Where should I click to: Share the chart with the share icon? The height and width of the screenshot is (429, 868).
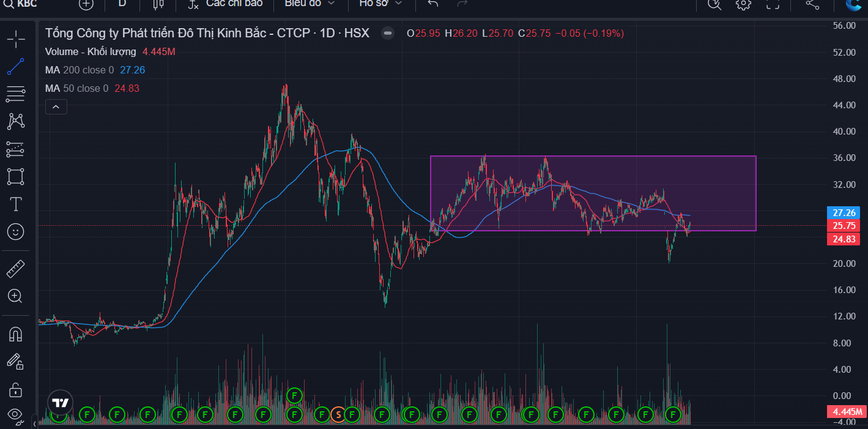click(812, 4)
